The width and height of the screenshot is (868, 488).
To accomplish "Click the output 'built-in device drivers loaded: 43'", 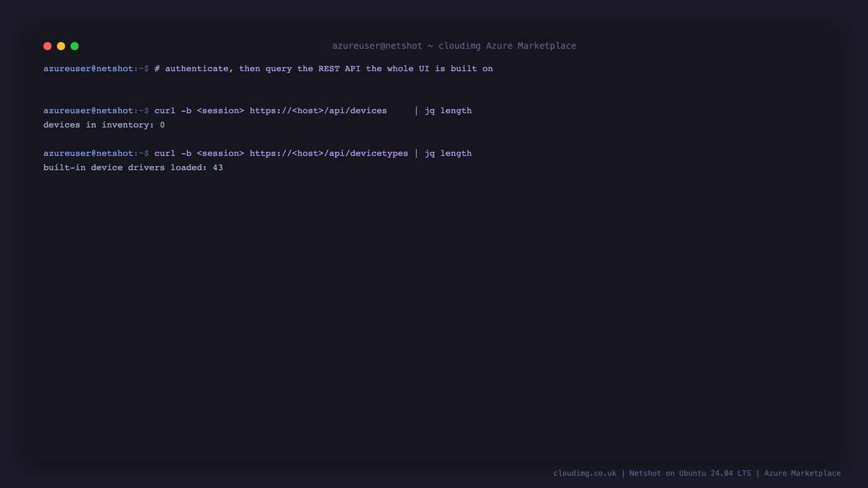I will [x=133, y=167].
